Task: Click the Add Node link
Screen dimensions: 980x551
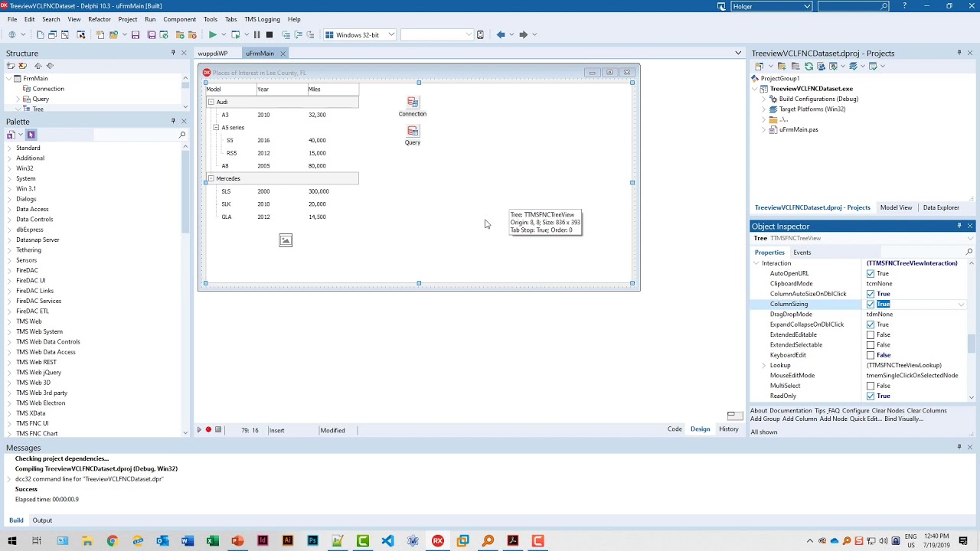Action: coord(833,419)
